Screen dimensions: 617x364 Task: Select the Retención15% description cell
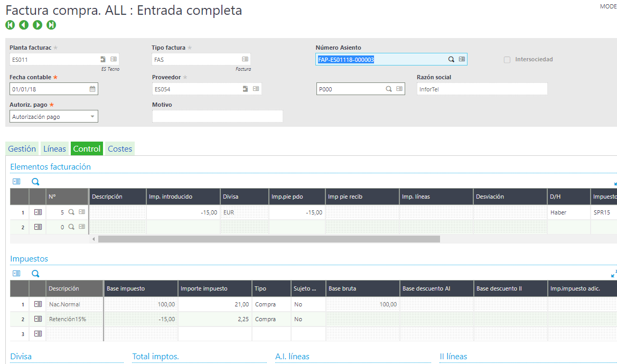tap(75, 319)
